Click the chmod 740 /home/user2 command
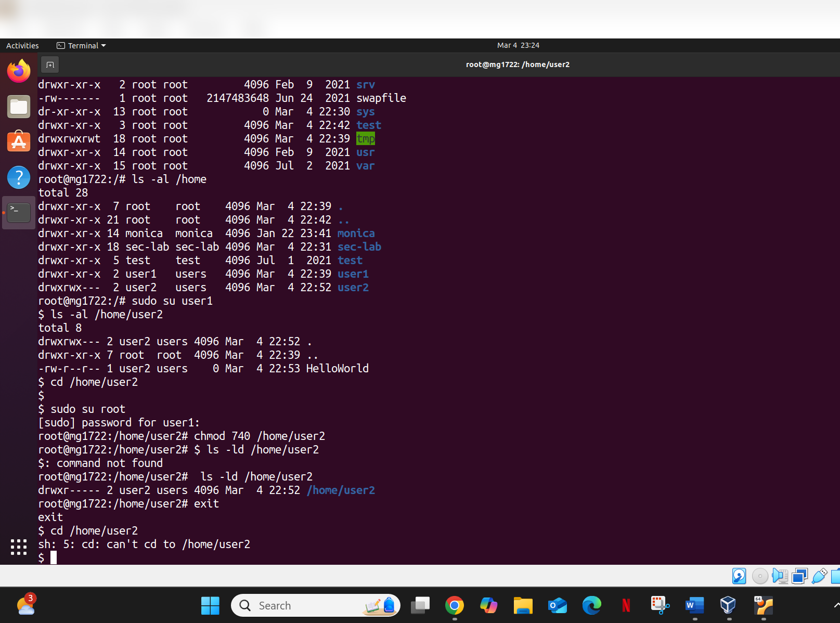The image size is (840, 623). pos(260,436)
